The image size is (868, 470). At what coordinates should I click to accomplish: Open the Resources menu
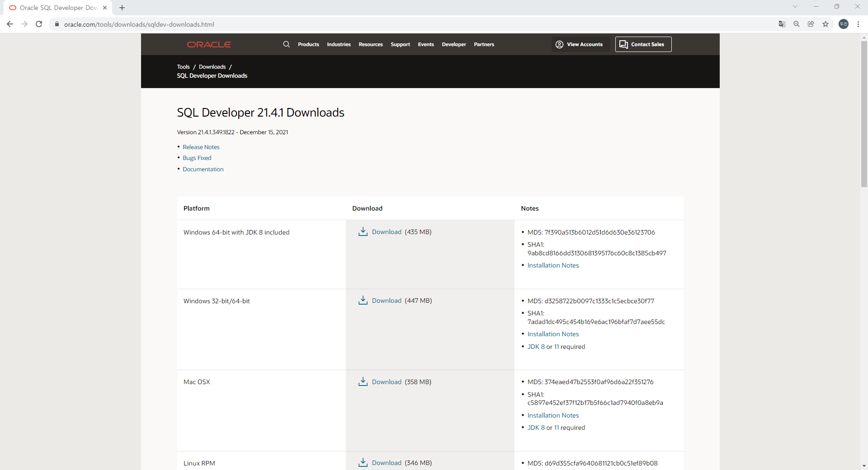(x=371, y=44)
